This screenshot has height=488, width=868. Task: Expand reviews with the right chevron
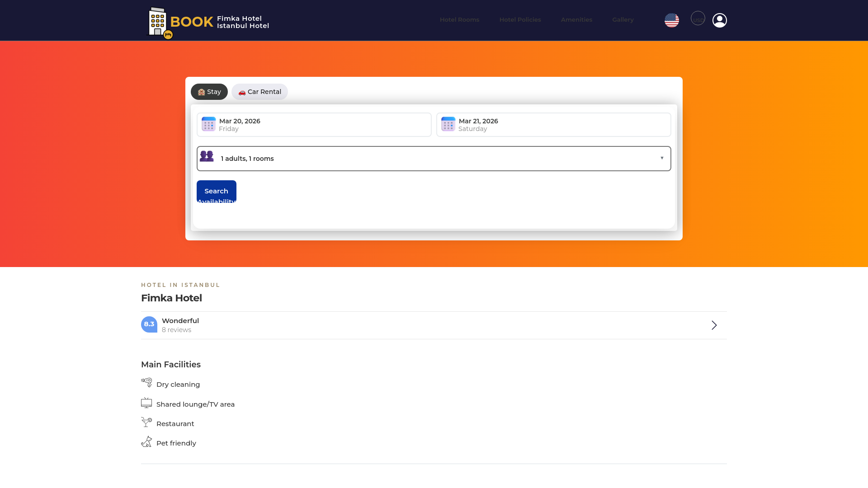coord(714,325)
